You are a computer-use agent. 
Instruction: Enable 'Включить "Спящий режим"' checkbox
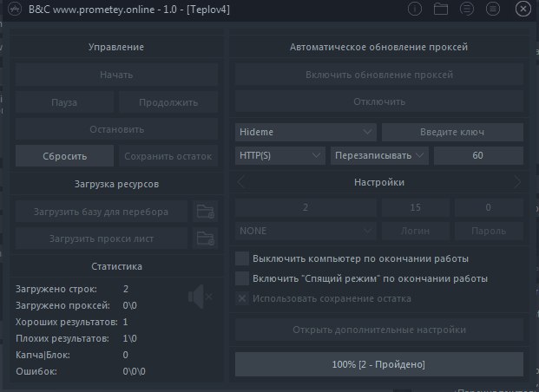tap(242, 279)
